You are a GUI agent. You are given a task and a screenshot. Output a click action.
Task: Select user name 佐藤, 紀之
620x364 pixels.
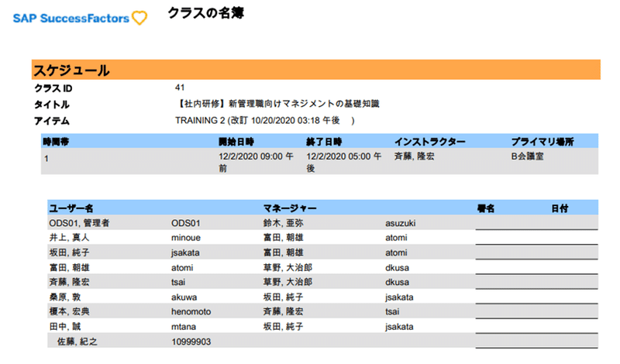(77, 342)
